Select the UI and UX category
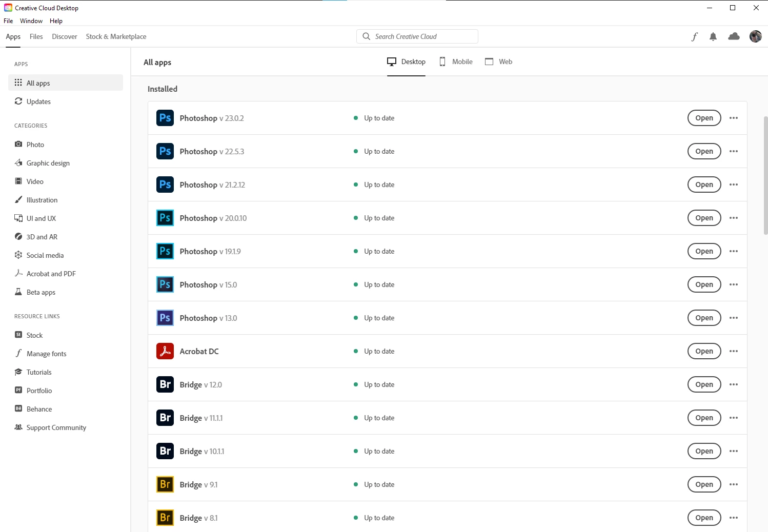The width and height of the screenshot is (768, 532). coord(66,218)
